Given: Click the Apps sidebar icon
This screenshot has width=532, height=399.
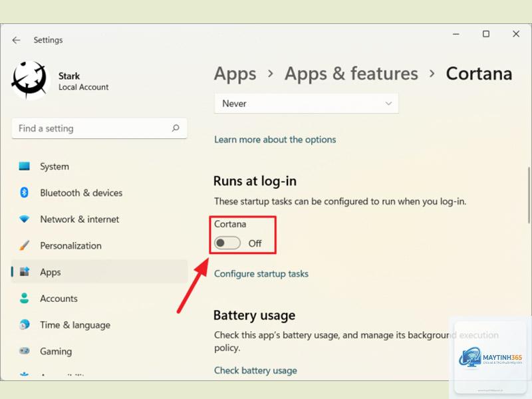Looking at the screenshot, I should (x=24, y=272).
